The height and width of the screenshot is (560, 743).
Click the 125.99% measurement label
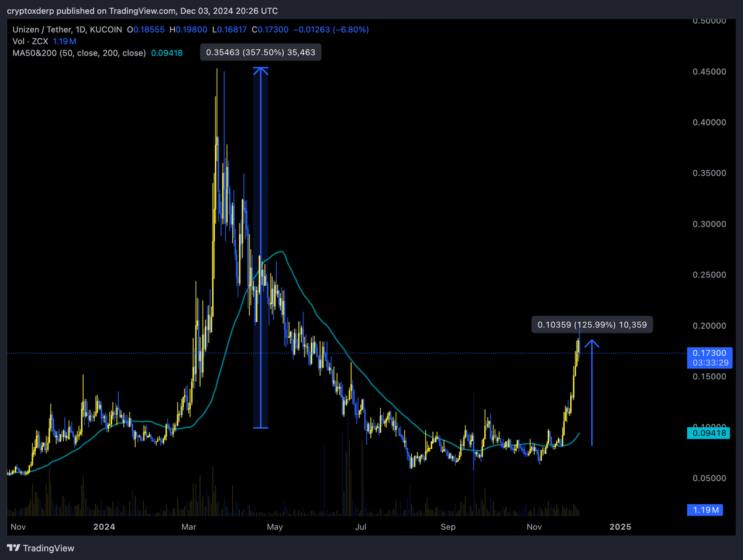(592, 324)
